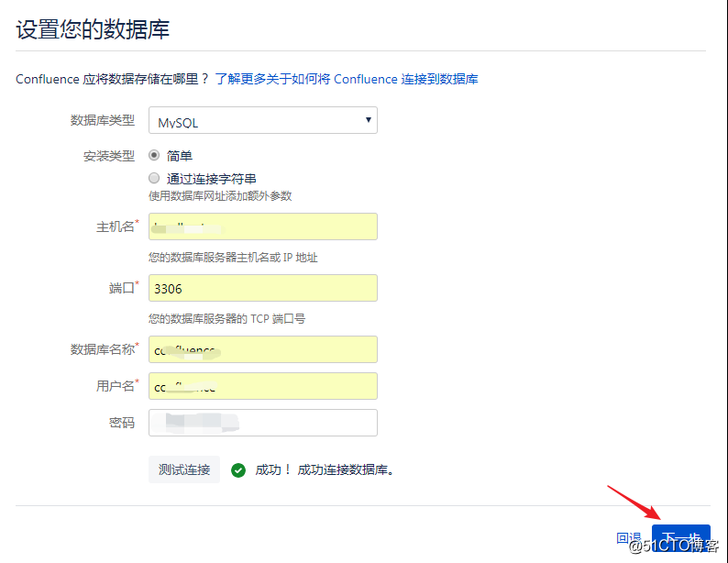Viewport: 728px width, 563px height.
Task: Click the 数据库类型 label
Action: [x=103, y=121]
